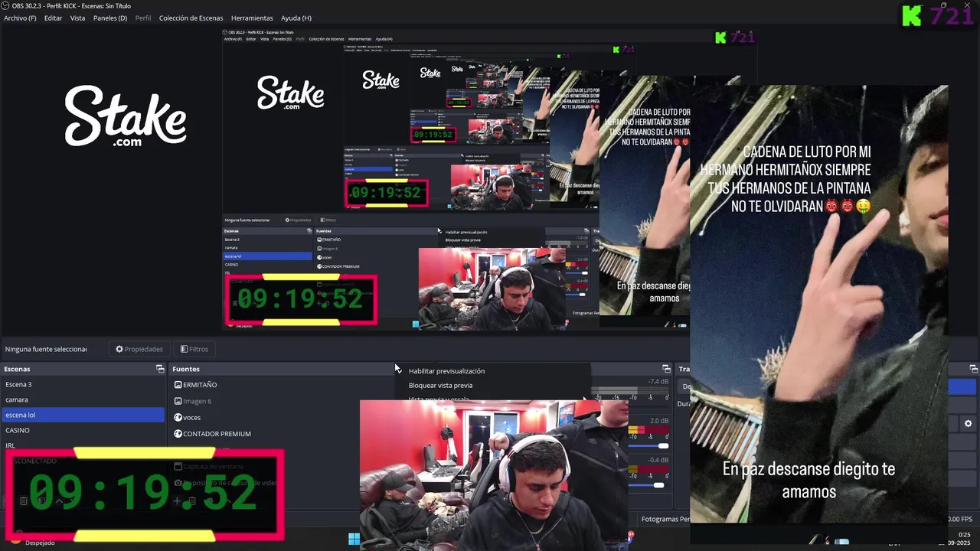Open the Ayuda (H) menu
980x551 pixels.
(x=296, y=18)
